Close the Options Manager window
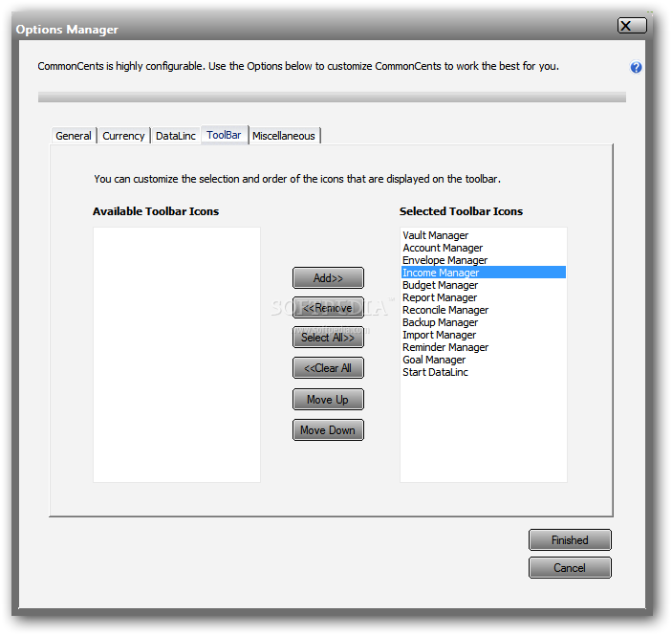 632,26
